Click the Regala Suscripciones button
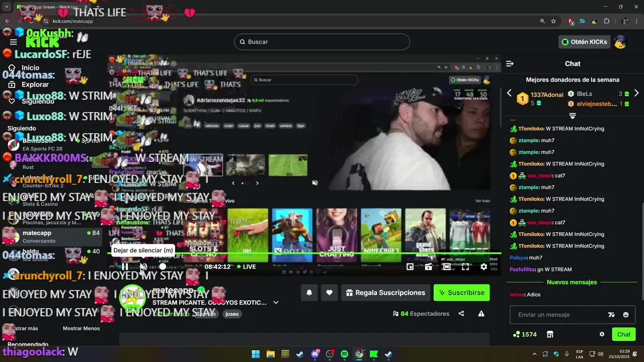644x362 pixels. tap(386, 293)
